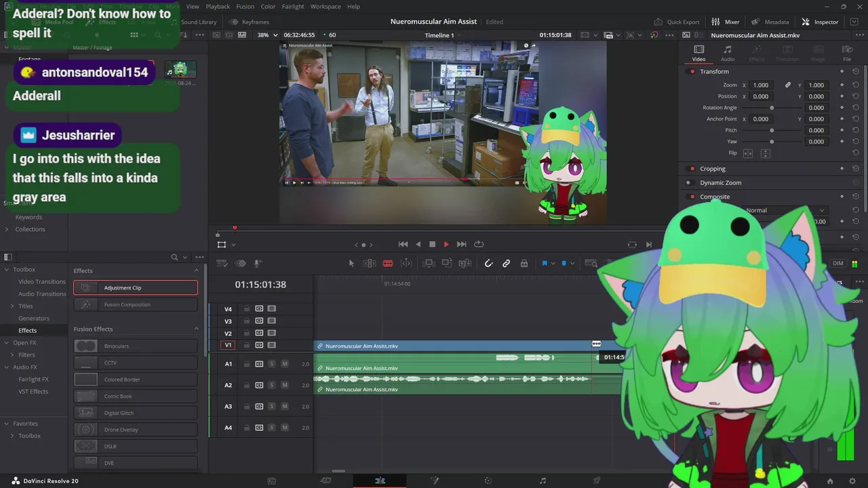
Task: Jump to end with Go to End
Action: click(461, 244)
